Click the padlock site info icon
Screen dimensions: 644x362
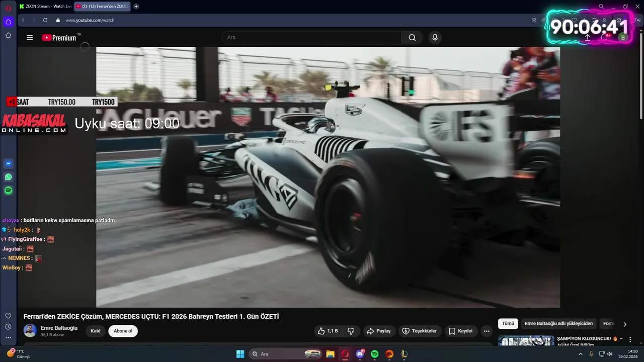point(58,20)
